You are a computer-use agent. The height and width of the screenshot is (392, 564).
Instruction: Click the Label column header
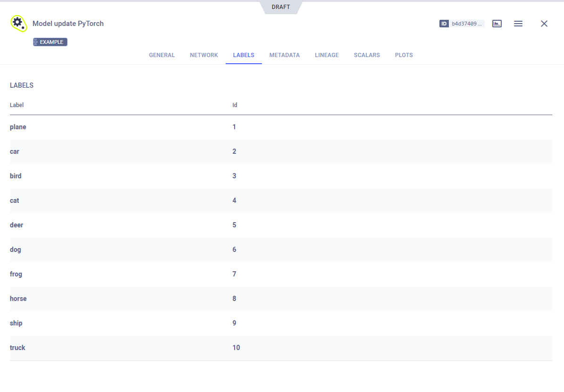[x=17, y=105]
